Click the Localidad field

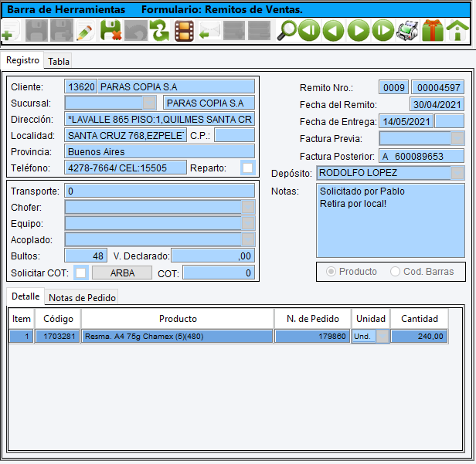[x=125, y=136]
